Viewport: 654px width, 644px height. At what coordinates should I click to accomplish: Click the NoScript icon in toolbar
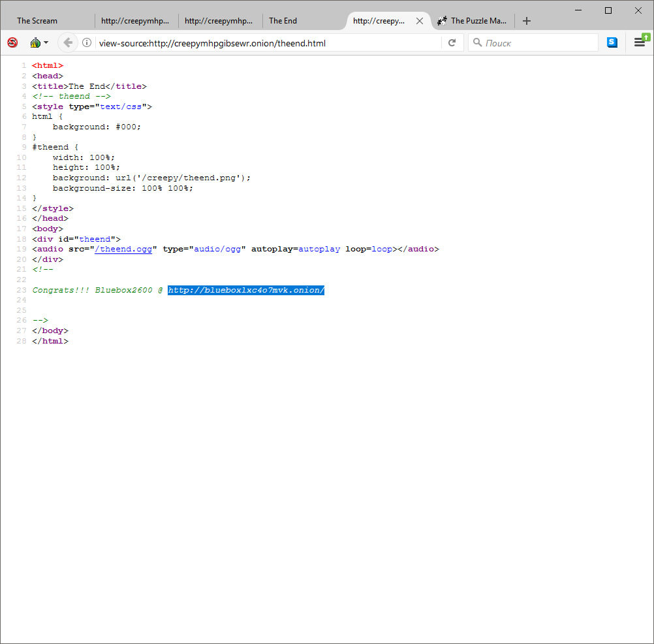point(12,42)
